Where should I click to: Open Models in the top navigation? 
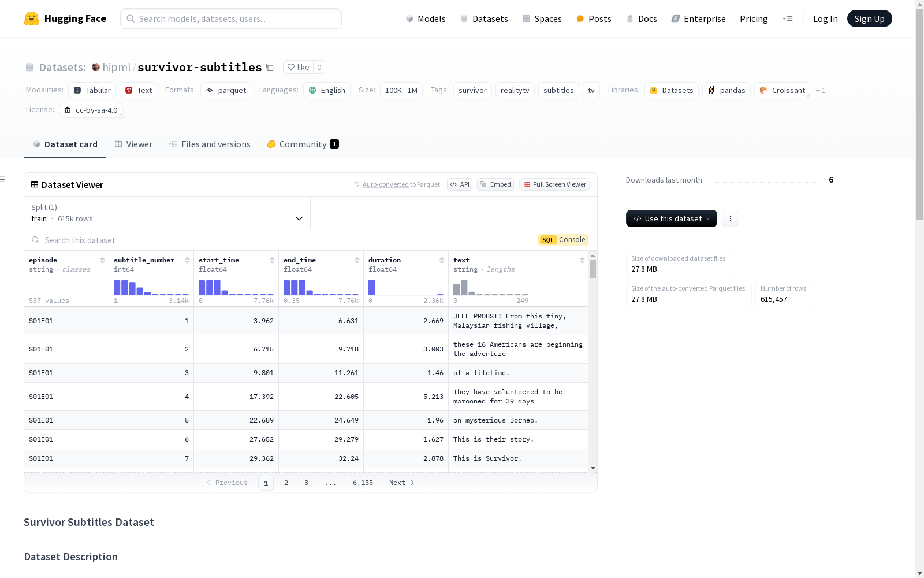point(426,18)
